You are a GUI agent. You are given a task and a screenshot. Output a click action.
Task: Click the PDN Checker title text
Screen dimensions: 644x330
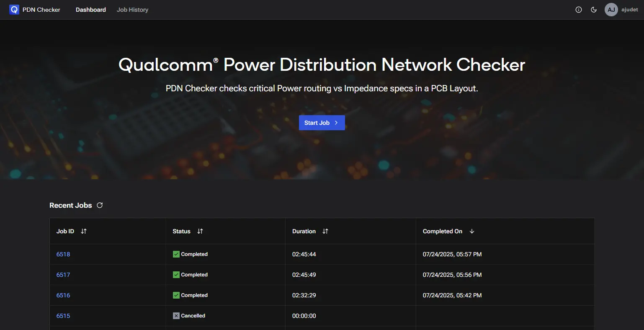point(41,10)
